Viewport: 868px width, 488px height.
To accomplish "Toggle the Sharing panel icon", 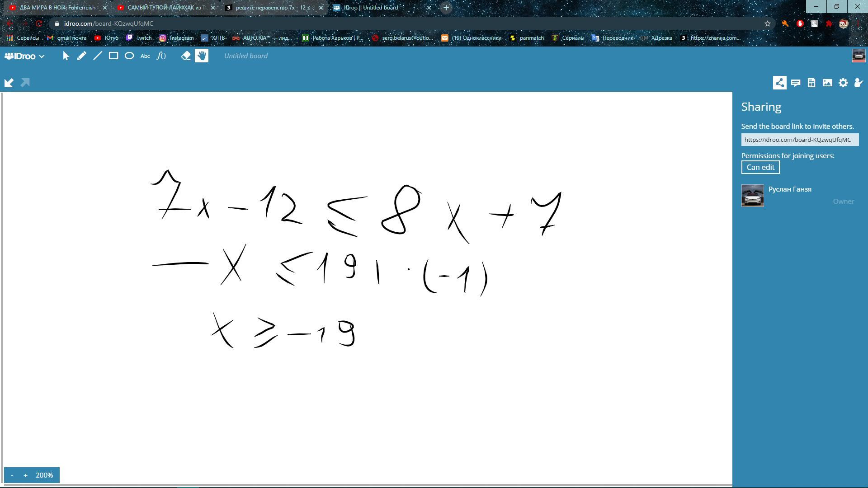I will 779,83.
